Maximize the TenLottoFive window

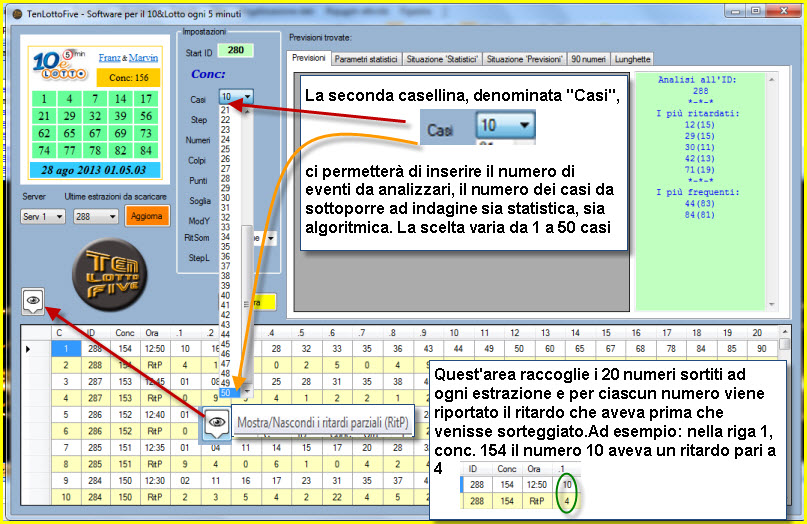[755, 11]
